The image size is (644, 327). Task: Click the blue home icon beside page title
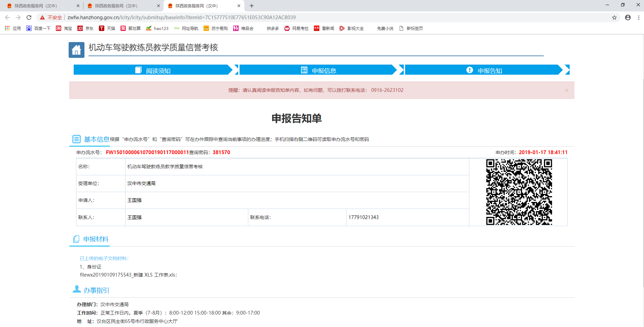pyautogui.click(x=76, y=50)
